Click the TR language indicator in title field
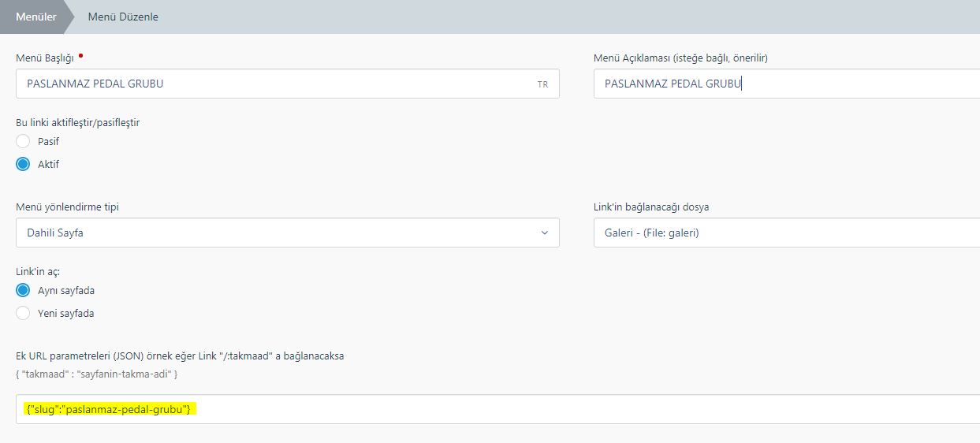 542,84
